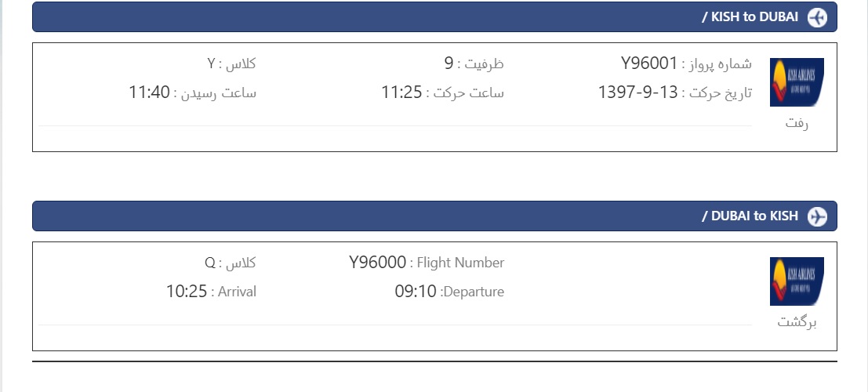
Task: Click Kish Airlines logo on outbound flight
Action: click(x=797, y=82)
